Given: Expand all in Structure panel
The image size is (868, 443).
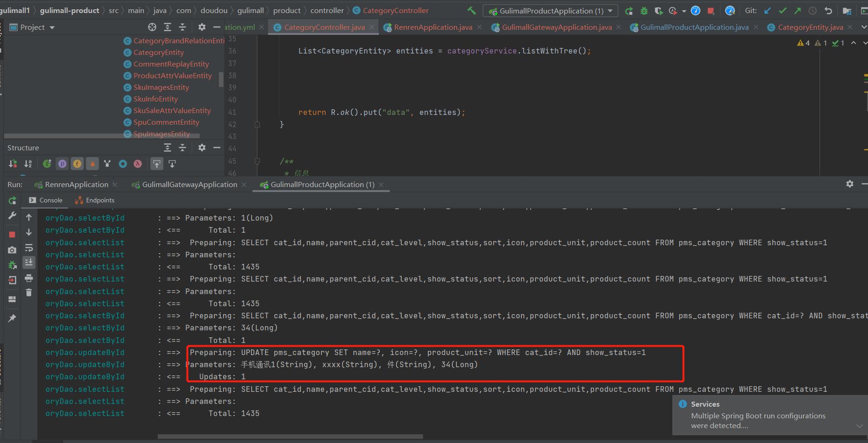Looking at the screenshot, I should 168,148.
